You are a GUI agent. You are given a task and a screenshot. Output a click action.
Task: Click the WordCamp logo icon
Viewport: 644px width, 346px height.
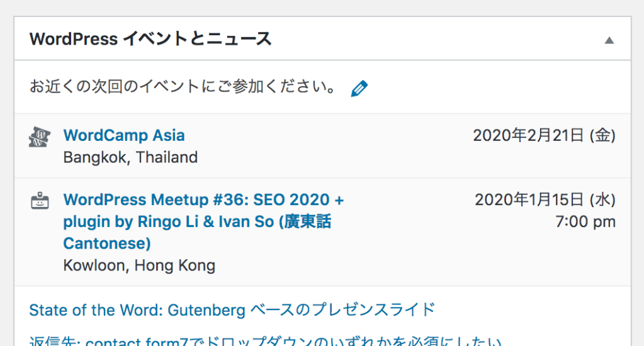pos(40,137)
